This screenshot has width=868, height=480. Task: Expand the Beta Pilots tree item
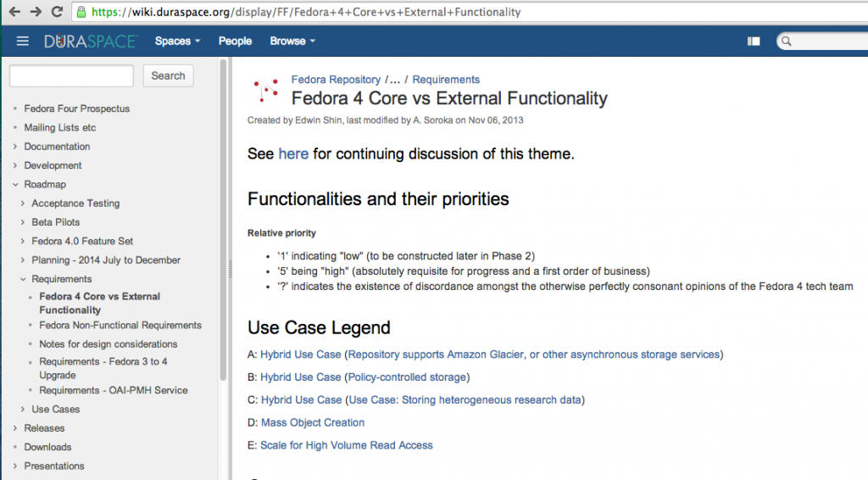[23, 222]
